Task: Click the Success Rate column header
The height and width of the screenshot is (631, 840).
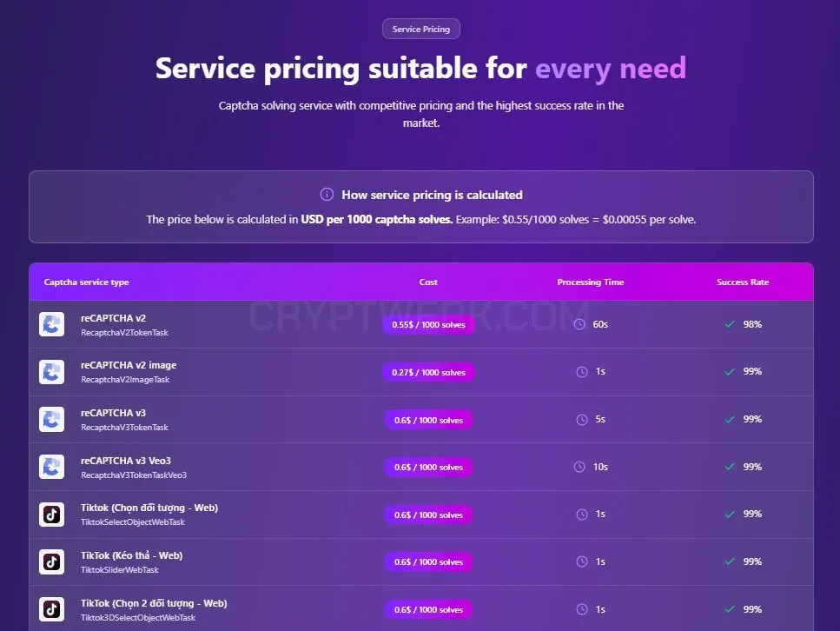Action: pos(743,282)
